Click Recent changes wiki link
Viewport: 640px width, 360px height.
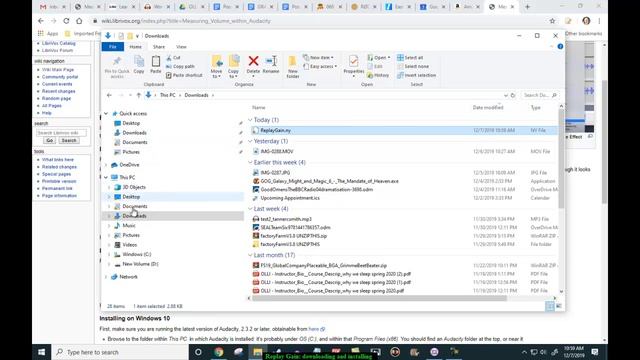pos(58,91)
